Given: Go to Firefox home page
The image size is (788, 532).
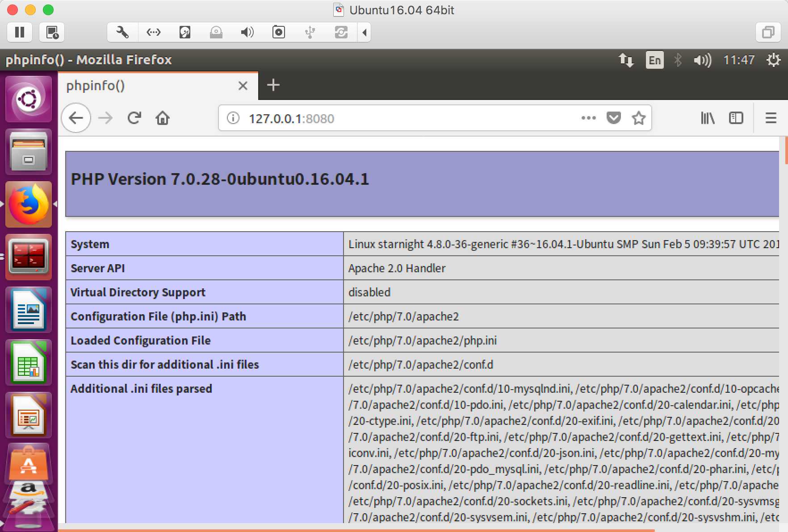Looking at the screenshot, I should pos(163,118).
